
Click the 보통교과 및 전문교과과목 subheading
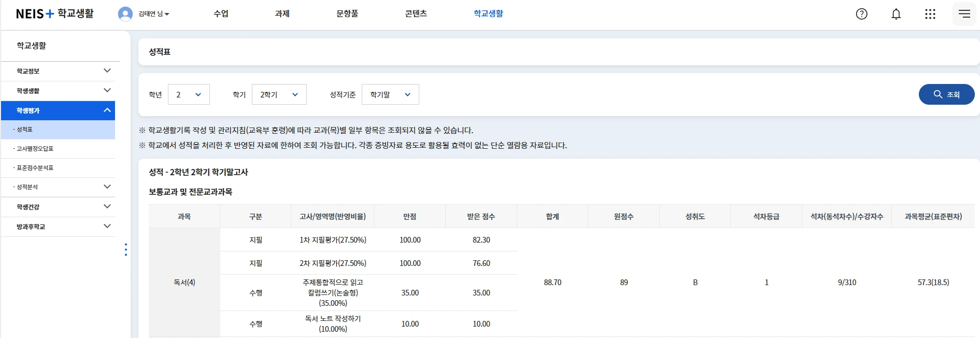tap(191, 192)
